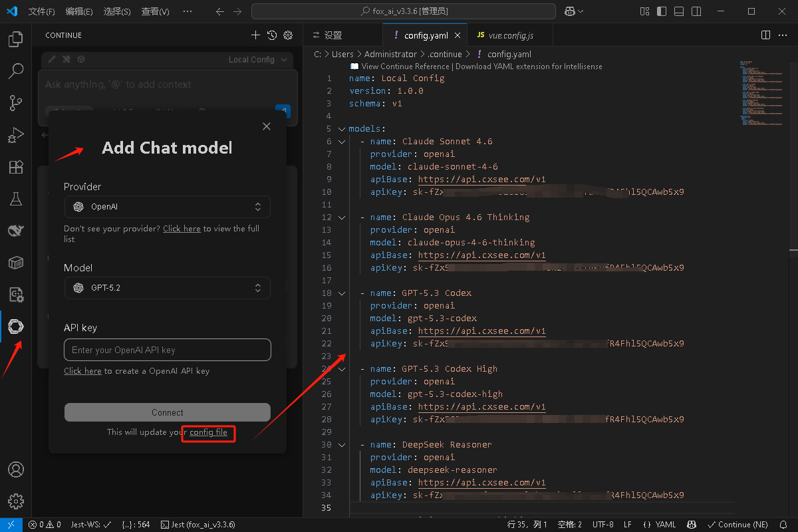Split the editor to the right
Image resolution: width=798 pixels, height=532 pixels.
(765, 35)
